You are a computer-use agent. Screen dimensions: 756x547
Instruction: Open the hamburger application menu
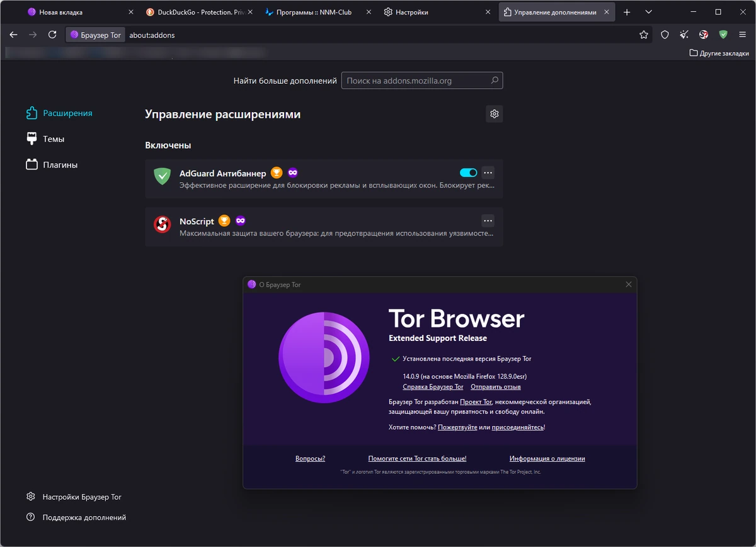(743, 35)
